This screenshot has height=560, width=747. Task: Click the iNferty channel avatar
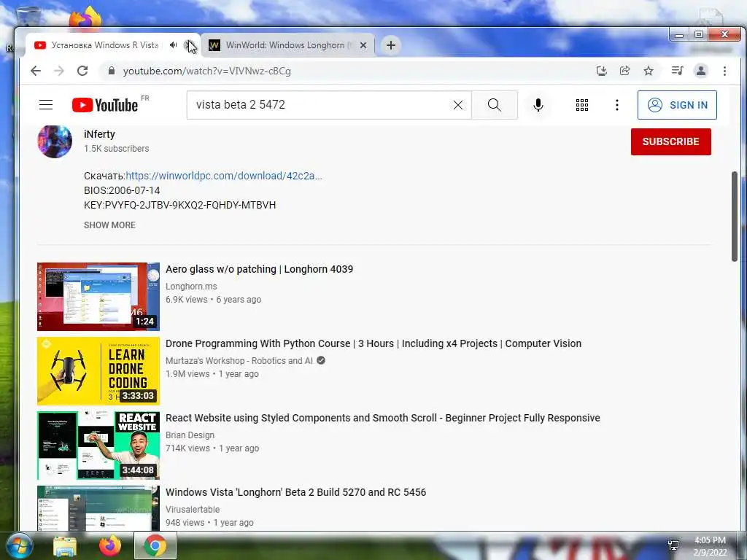pos(55,141)
